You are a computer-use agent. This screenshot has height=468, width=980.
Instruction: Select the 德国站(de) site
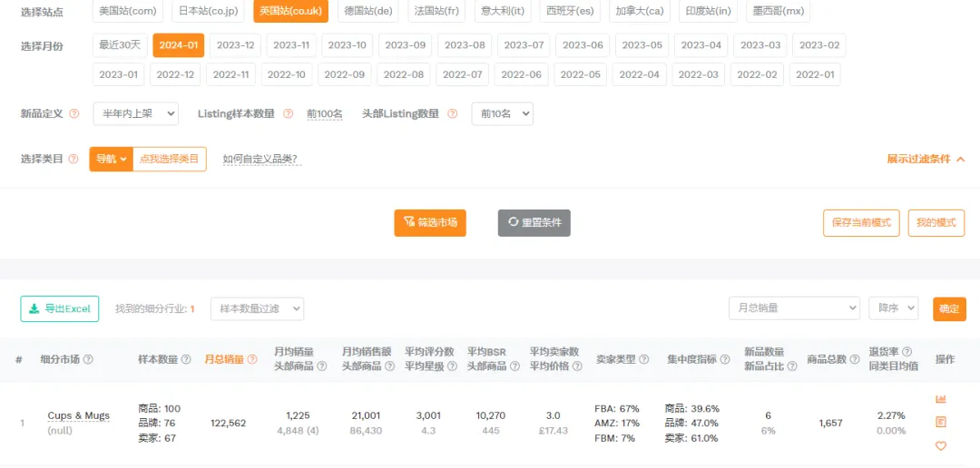(x=368, y=11)
